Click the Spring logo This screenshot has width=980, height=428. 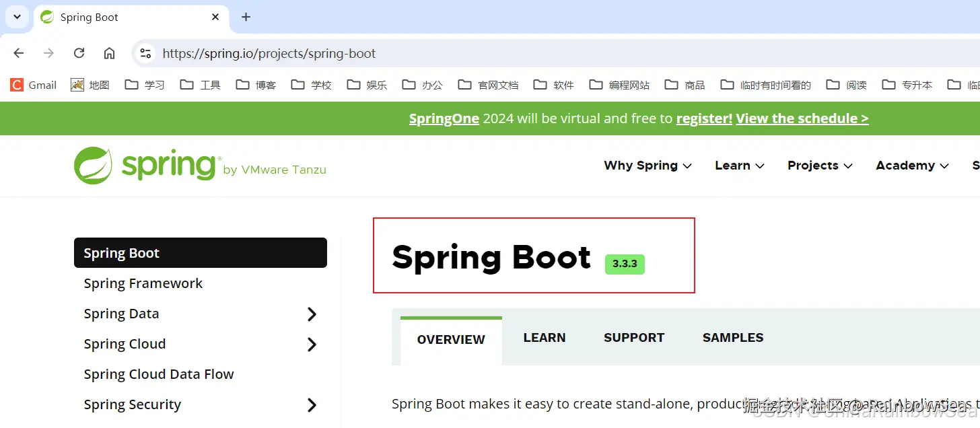pos(200,166)
